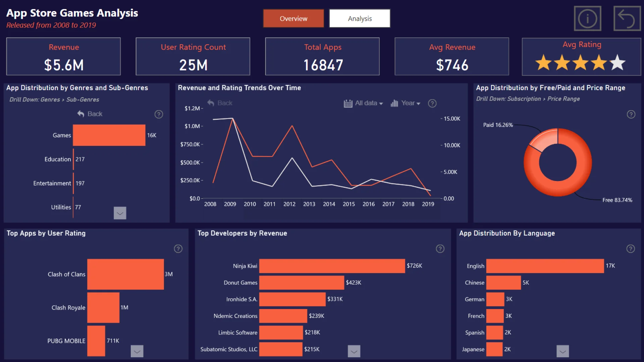Click the calendar icon beside All data

[348, 103]
